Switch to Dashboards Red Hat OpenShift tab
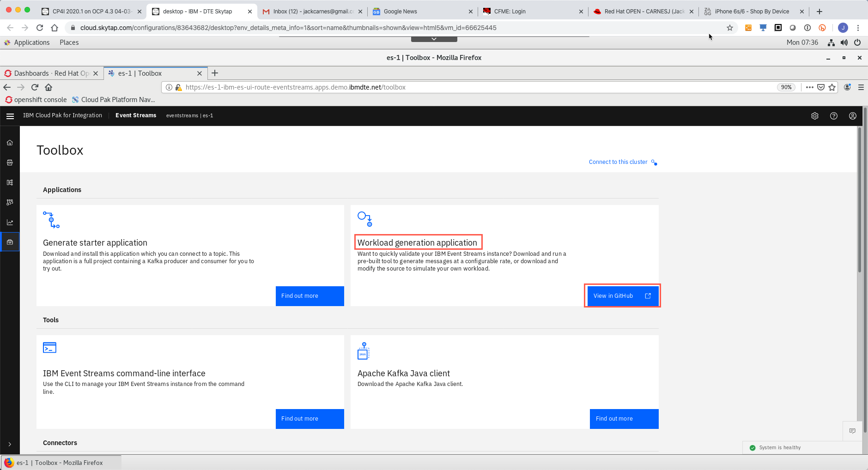The image size is (868, 470). click(x=51, y=73)
